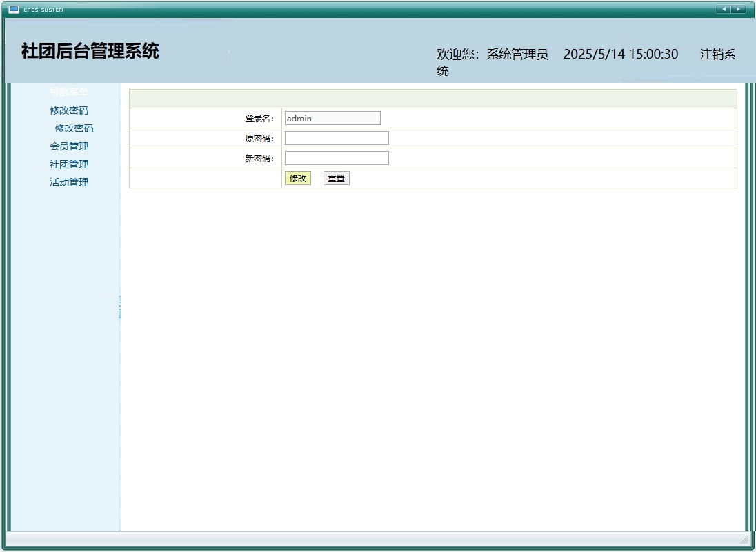Open the indented 修改密码 submenu entry
The width and height of the screenshot is (756, 552).
pyautogui.click(x=74, y=128)
